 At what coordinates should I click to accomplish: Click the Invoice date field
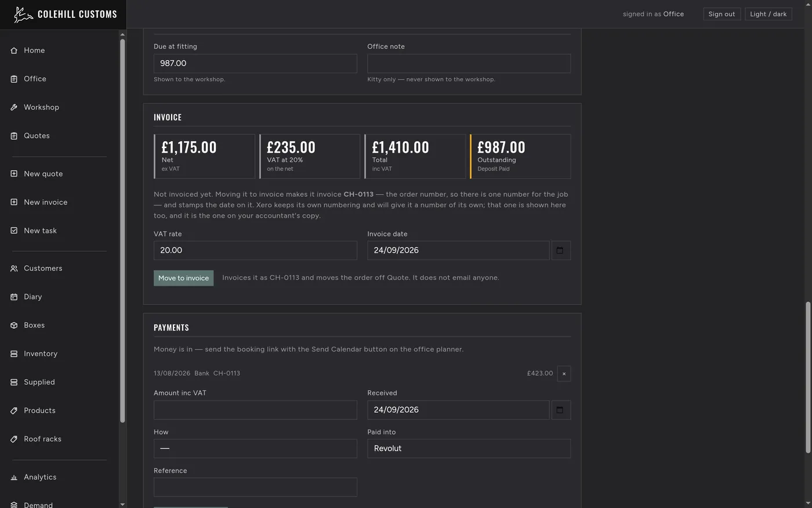(x=458, y=250)
